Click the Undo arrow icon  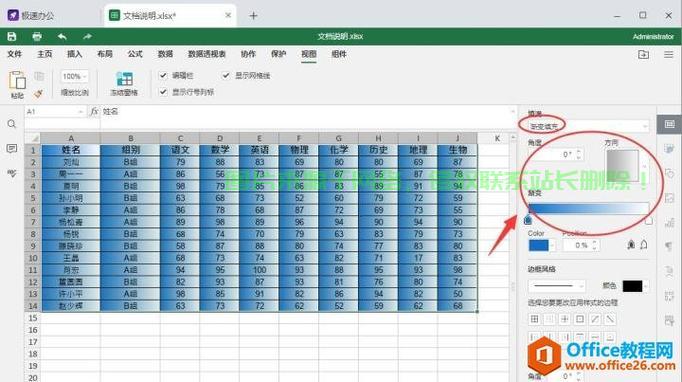(x=62, y=37)
